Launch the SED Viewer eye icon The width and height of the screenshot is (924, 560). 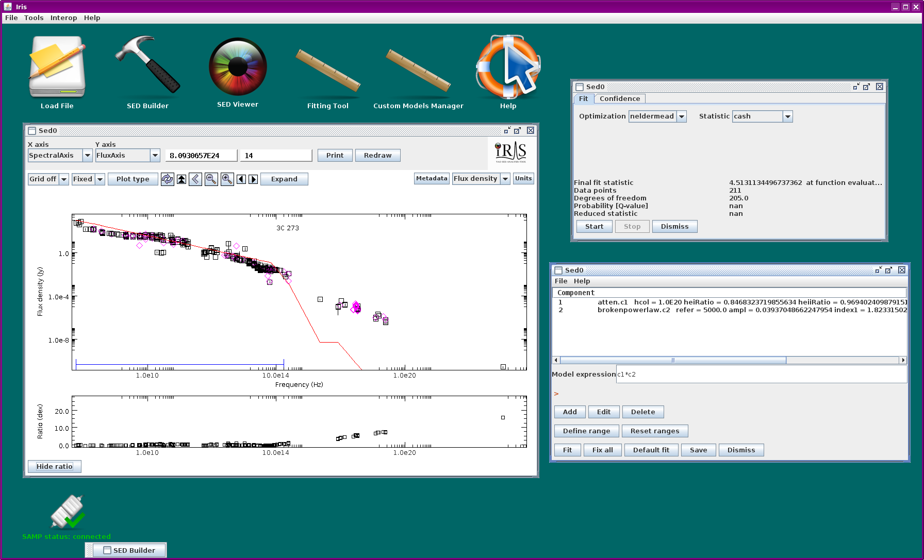(238, 66)
